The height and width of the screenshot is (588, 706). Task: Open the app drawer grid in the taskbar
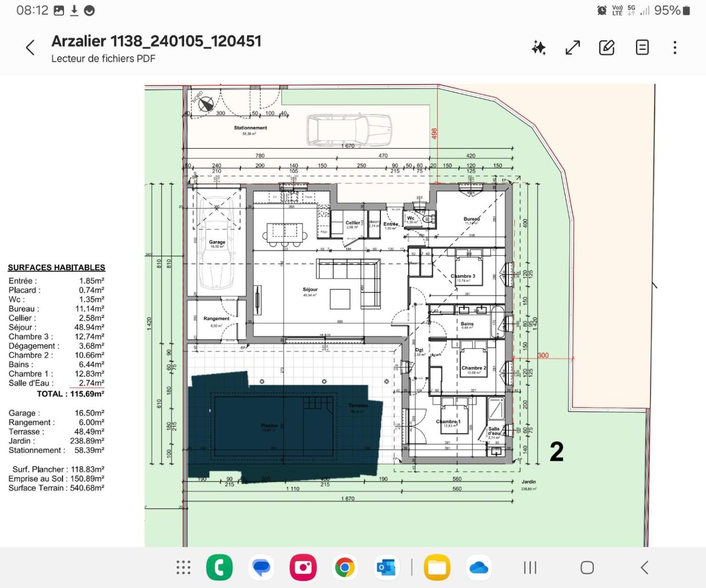click(184, 567)
